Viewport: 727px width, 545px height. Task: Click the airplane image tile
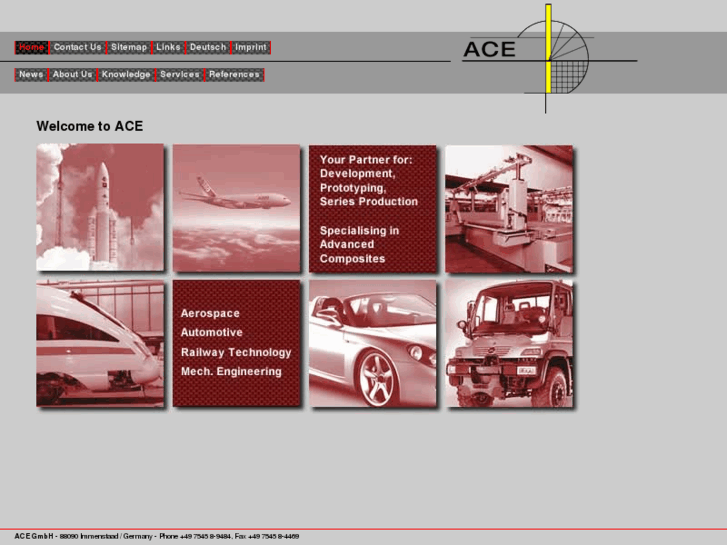pos(236,208)
